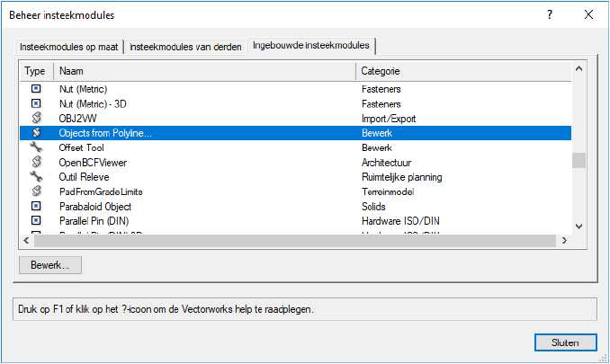Click the icon next to Parabaloid Object

pyautogui.click(x=36, y=205)
